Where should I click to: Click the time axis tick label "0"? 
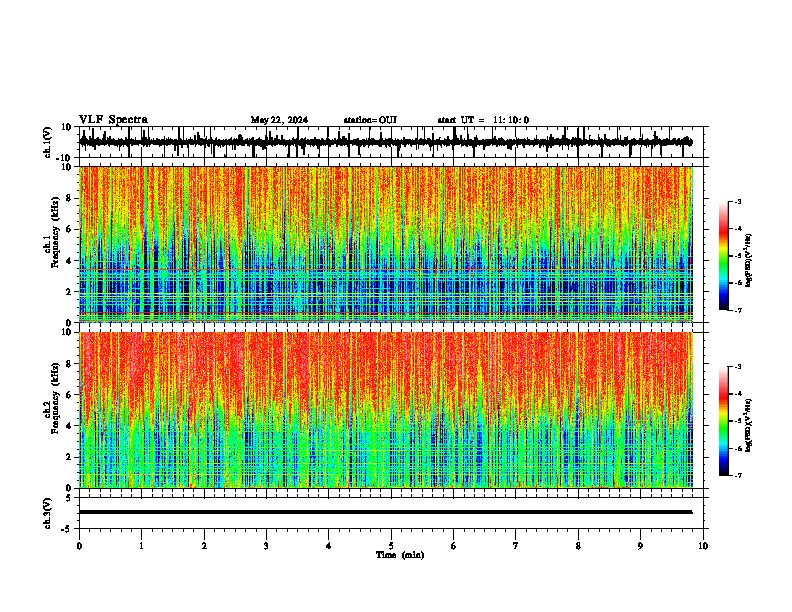79,546
